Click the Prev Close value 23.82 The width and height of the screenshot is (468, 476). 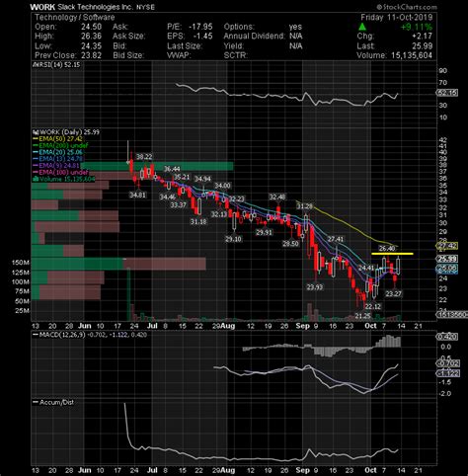coord(91,55)
